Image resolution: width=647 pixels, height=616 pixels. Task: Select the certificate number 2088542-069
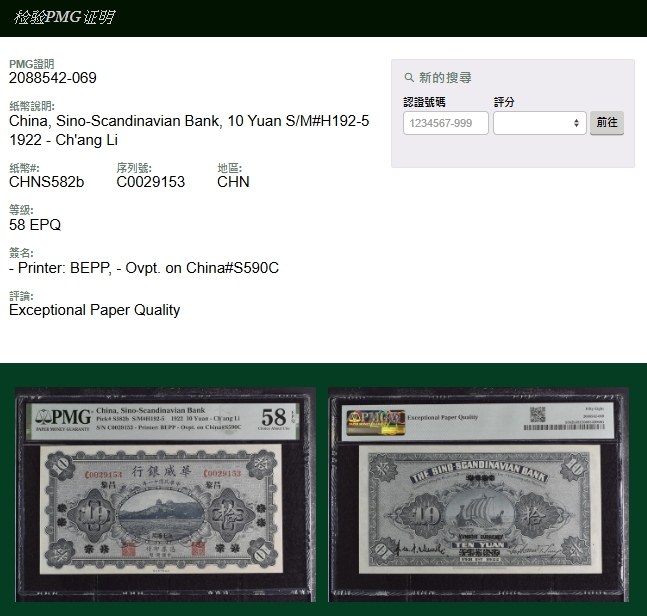click(x=53, y=78)
